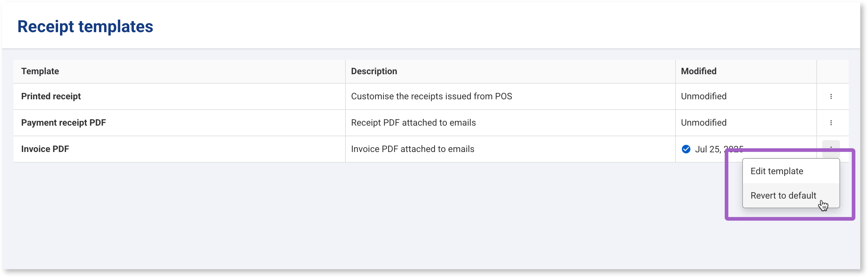Click the Invoice PDF row's more-options button
Screen dimensions: 868x277
pos(831,147)
